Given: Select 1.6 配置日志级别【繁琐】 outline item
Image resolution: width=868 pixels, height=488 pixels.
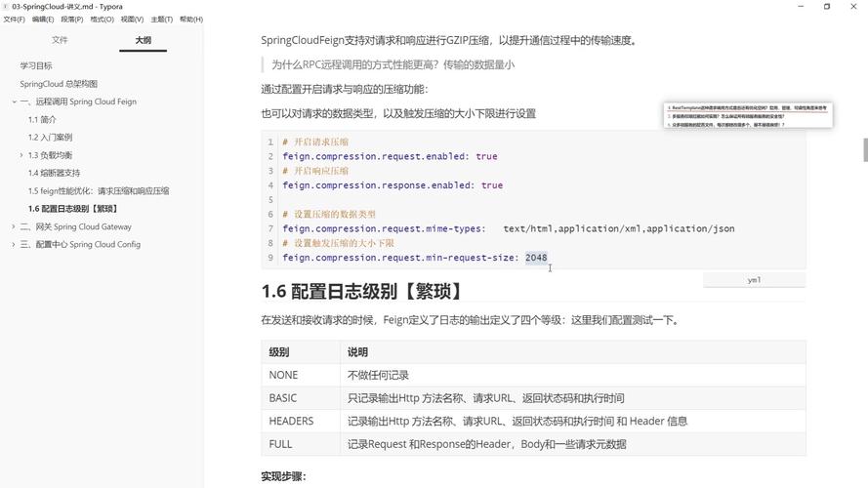Looking at the screenshot, I should tap(73, 209).
